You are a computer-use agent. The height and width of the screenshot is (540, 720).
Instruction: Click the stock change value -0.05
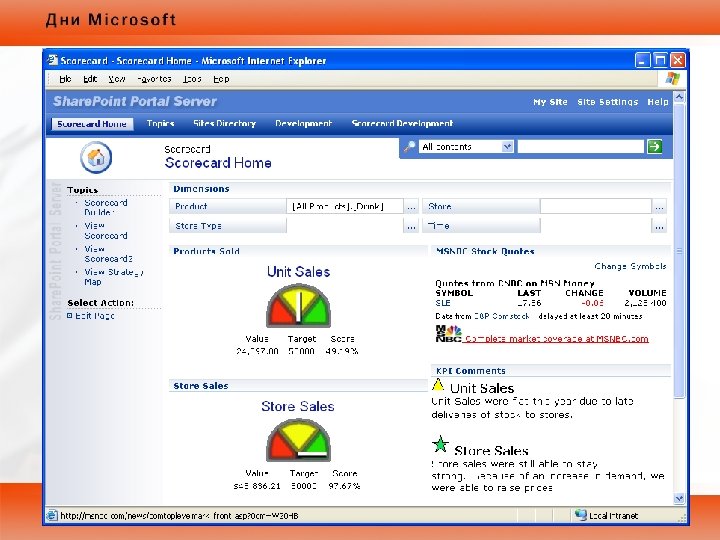tap(592, 303)
